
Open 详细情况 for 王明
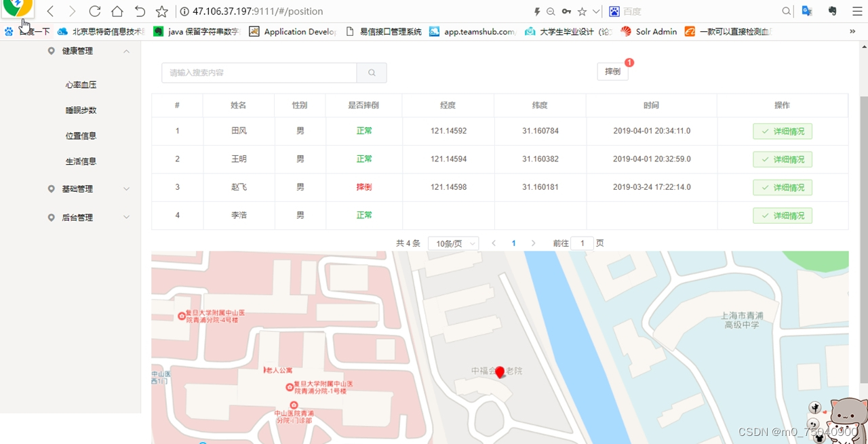[783, 159]
